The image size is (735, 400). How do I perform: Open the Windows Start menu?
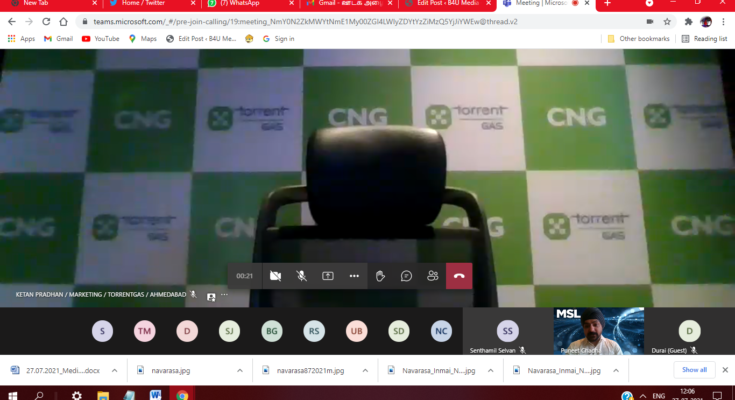[13, 395]
